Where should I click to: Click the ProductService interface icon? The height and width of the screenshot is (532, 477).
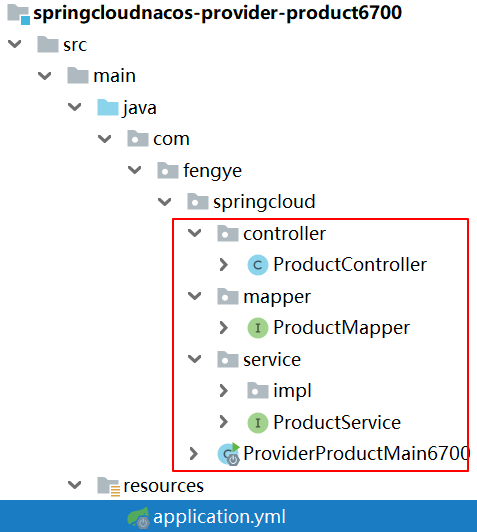[258, 423]
